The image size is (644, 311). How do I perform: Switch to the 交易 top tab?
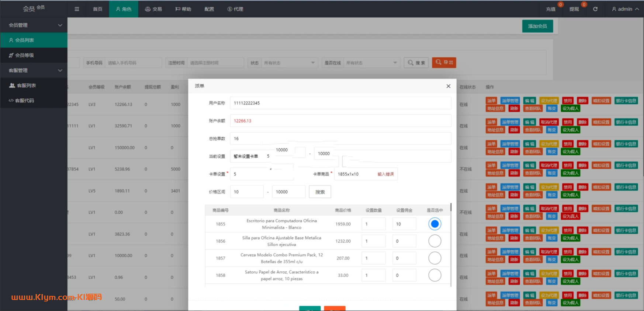pos(153,9)
